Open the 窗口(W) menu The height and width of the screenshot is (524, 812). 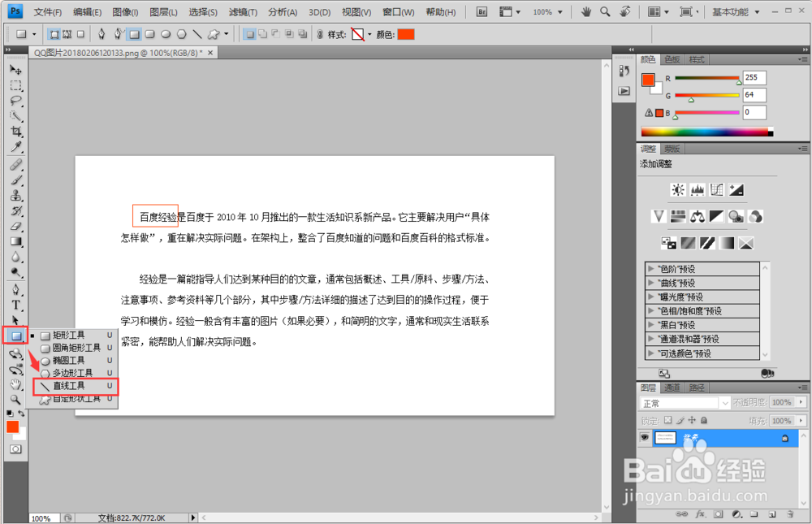pyautogui.click(x=398, y=11)
